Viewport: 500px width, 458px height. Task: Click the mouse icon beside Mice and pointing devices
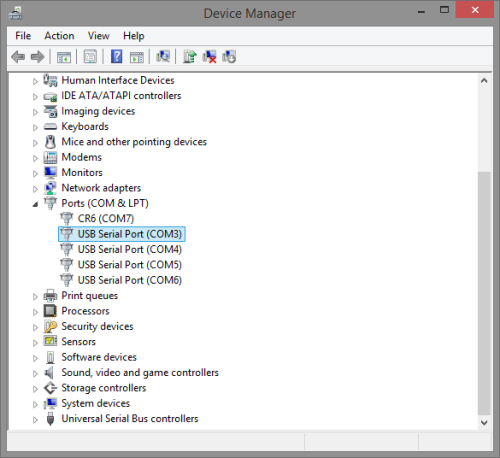(50, 142)
